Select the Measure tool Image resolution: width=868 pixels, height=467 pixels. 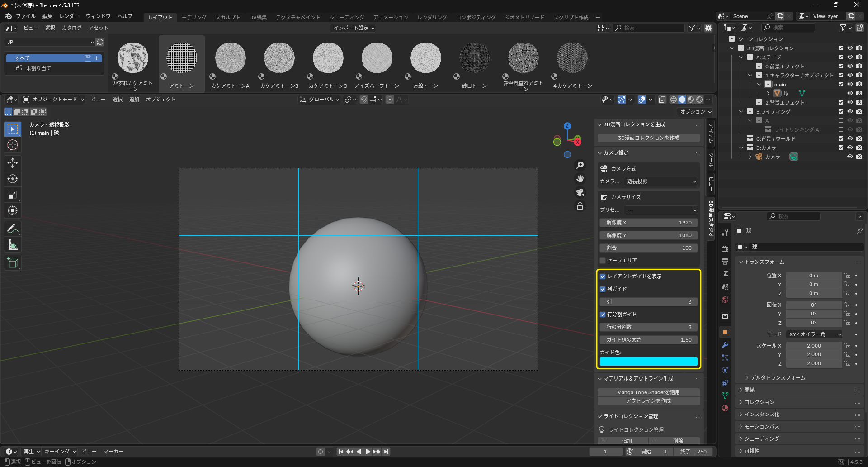point(13,245)
